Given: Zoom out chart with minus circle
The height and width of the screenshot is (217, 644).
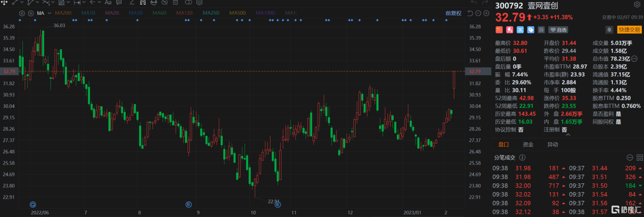Looking at the screenshot, I should [478, 13].
